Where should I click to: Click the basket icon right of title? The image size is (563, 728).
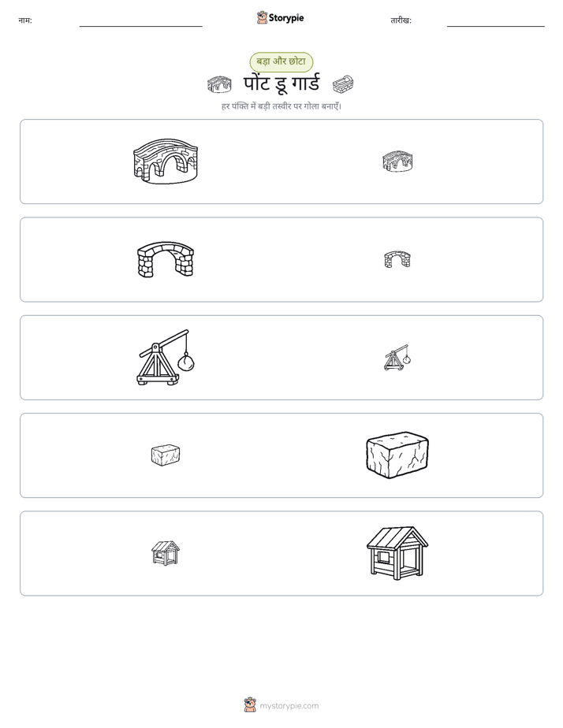[343, 84]
